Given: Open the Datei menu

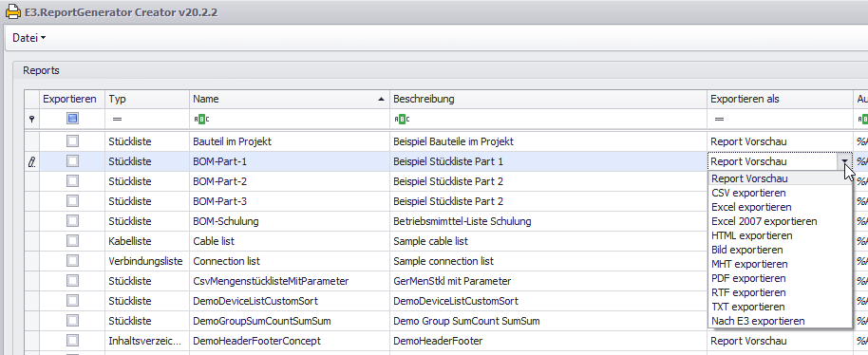Looking at the screenshot, I should 28,38.
